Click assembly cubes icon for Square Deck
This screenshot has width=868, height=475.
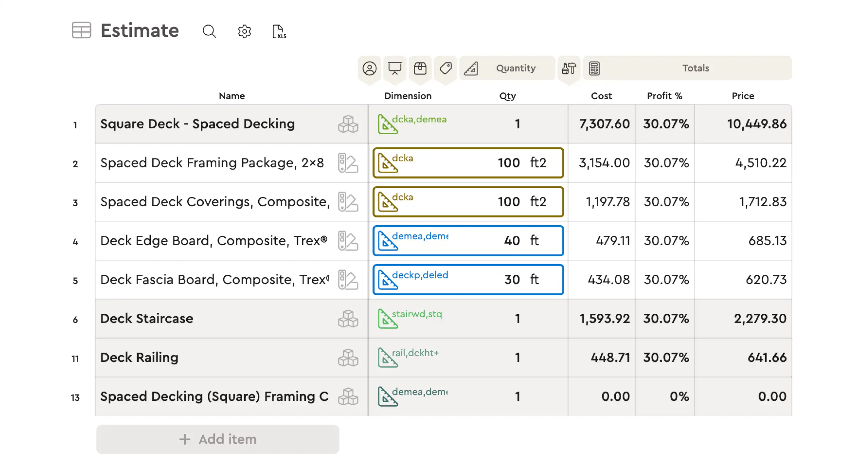click(348, 124)
